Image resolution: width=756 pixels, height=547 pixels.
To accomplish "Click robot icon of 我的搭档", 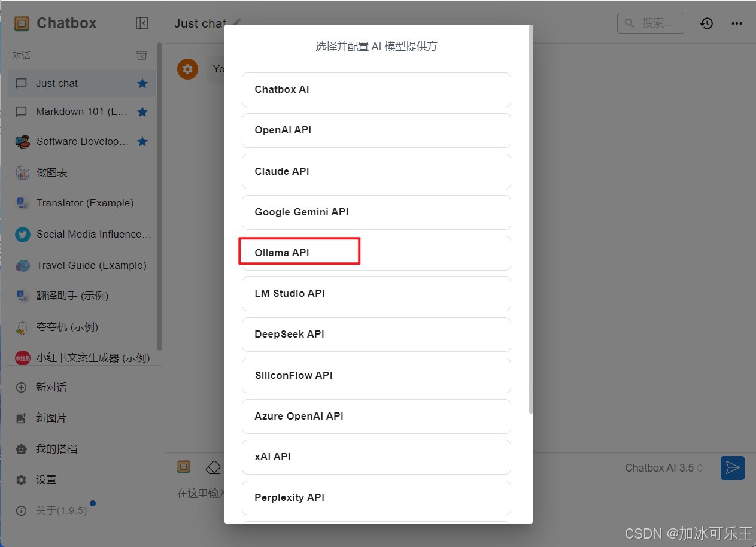I will pos(22,449).
